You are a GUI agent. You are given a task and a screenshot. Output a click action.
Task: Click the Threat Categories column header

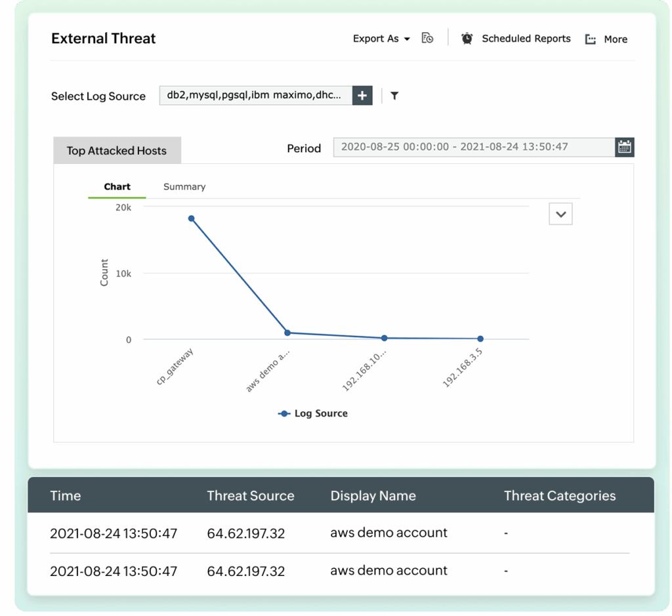pyautogui.click(x=560, y=496)
